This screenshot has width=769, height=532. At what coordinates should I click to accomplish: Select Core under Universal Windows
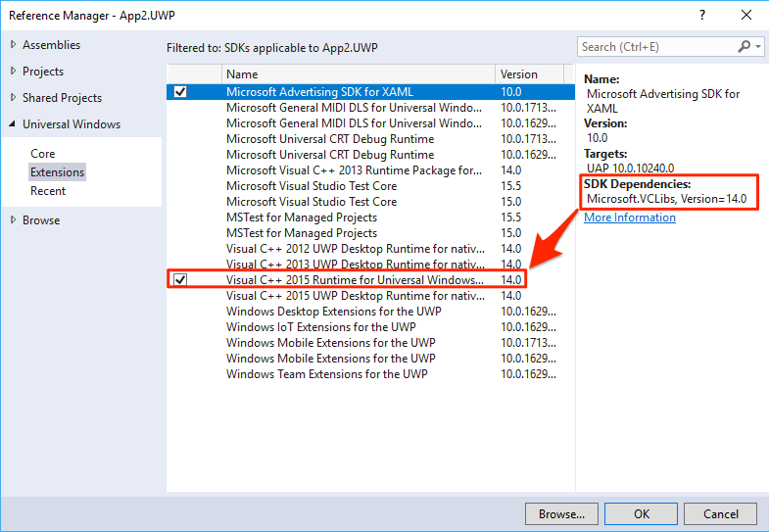click(x=43, y=154)
